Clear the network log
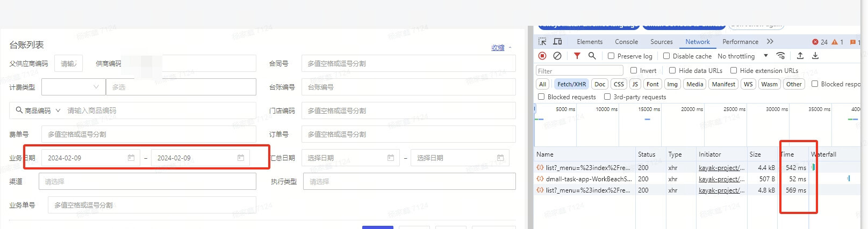Image resolution: width=868 pixels, height=229 pixels. click(557, 56)
